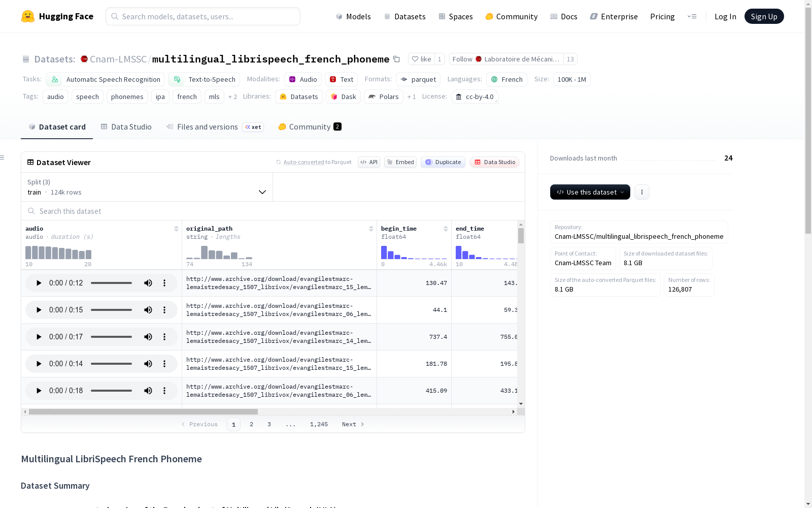812x508 pixels.
Task: Switch to Files and versions tab
Action: (215, 127)
